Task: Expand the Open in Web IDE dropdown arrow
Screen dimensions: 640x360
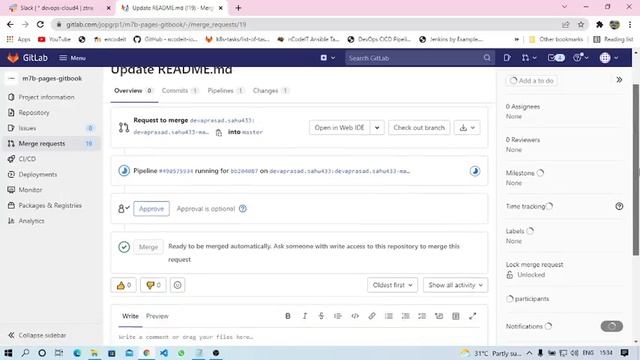Action: click(x=377, y=128)
